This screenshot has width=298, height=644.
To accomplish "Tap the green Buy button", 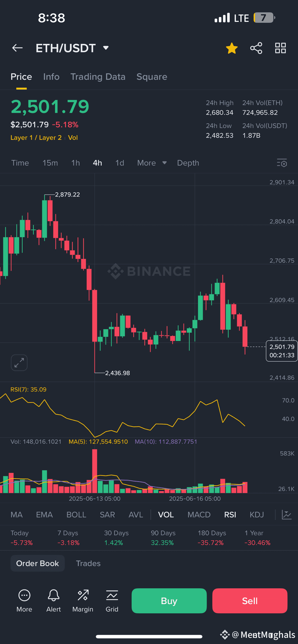I will point(169,601).
